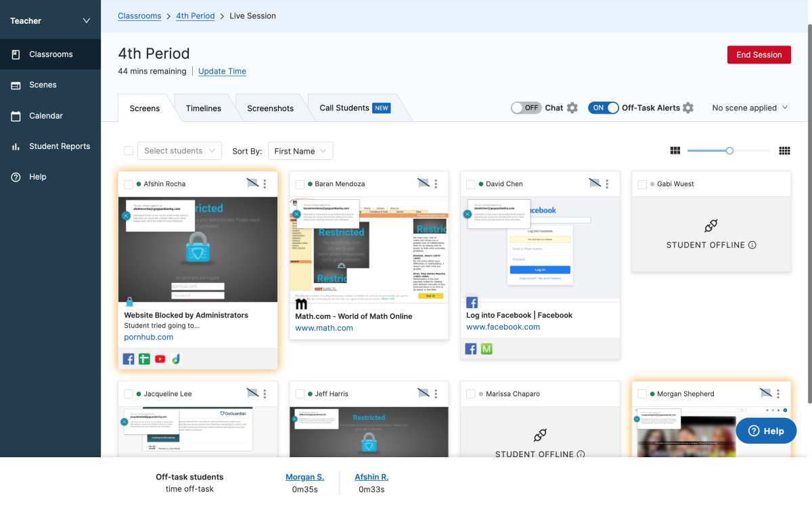
Task: Toggle Chat switch on
Action: tap(526, 108)
